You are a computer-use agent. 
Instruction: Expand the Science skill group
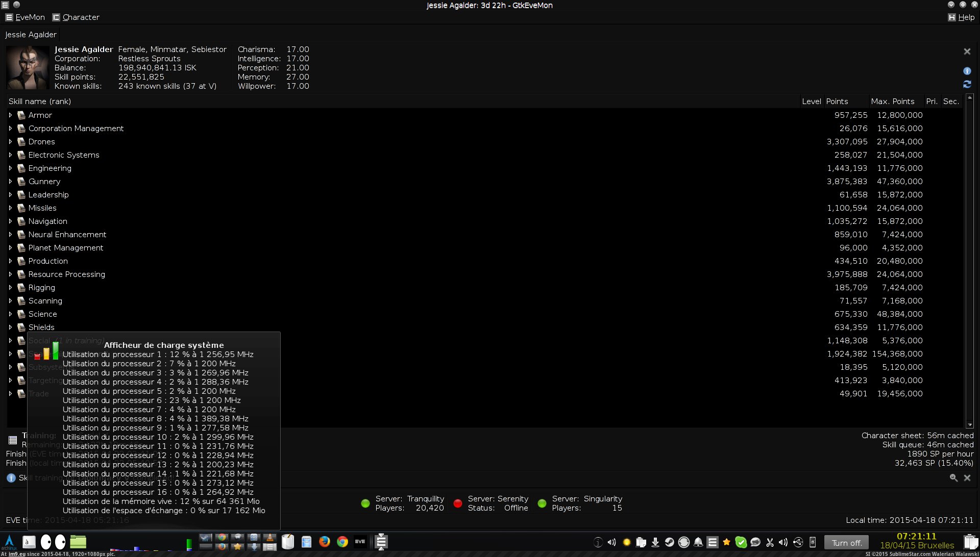[x=10, y=314]
